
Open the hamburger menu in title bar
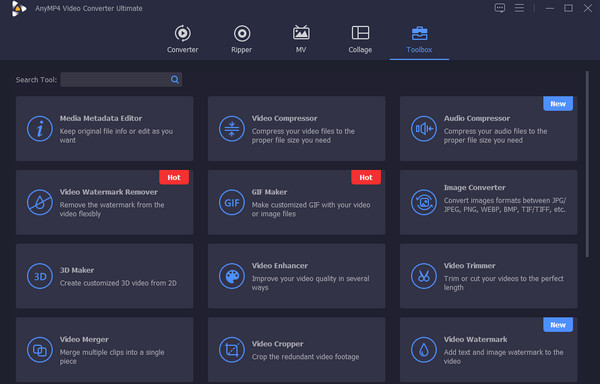[x=519, y=8]
